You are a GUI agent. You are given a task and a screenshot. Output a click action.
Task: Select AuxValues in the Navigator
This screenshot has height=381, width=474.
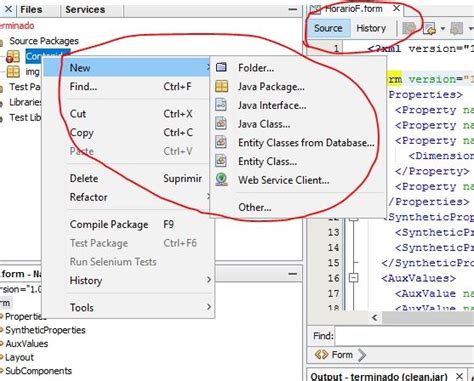click(x=26, y=344)
